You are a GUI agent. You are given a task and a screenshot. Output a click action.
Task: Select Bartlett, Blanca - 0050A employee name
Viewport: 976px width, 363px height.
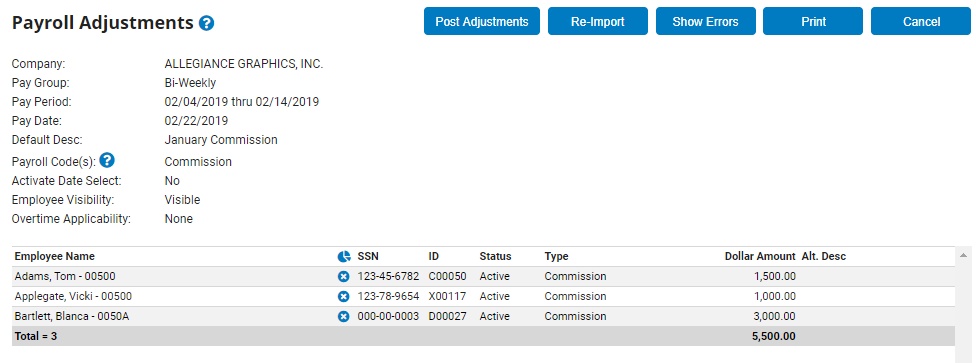click(72, 316)
